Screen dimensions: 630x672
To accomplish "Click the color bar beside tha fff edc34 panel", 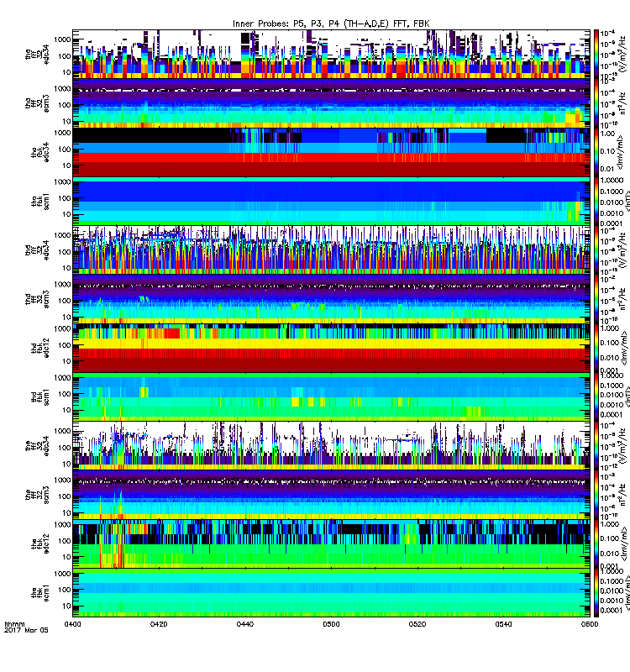I will coord(596,55).
